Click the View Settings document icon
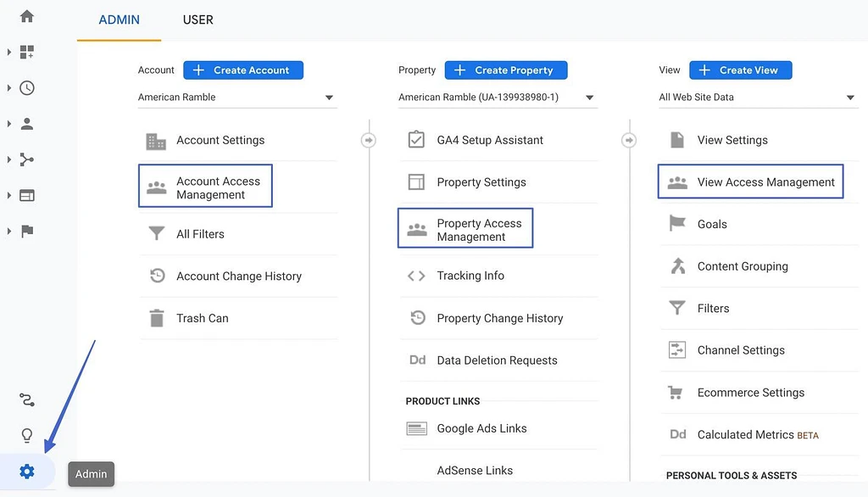 [x=677, y=140]
